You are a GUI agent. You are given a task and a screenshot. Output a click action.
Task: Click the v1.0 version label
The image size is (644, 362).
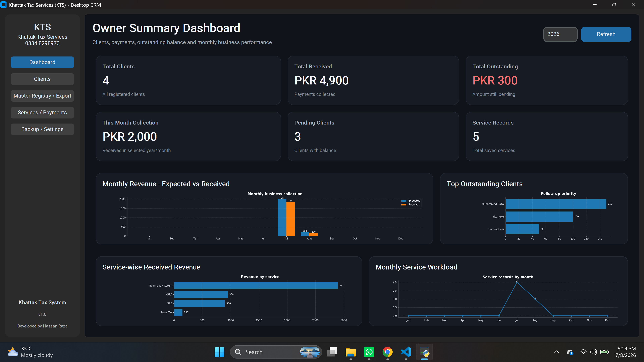coord(42,314)
